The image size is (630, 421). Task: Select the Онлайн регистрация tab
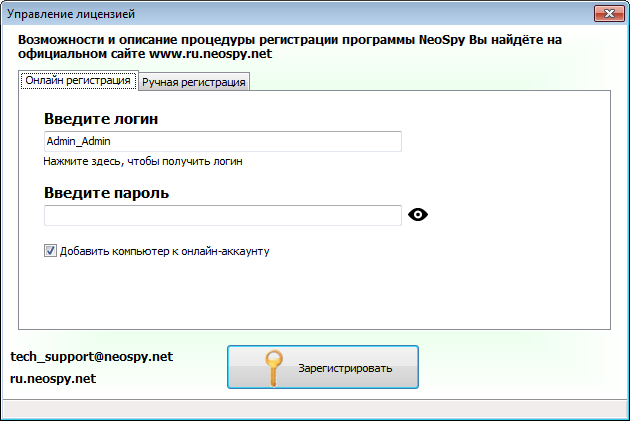click(x=78, y=80)
